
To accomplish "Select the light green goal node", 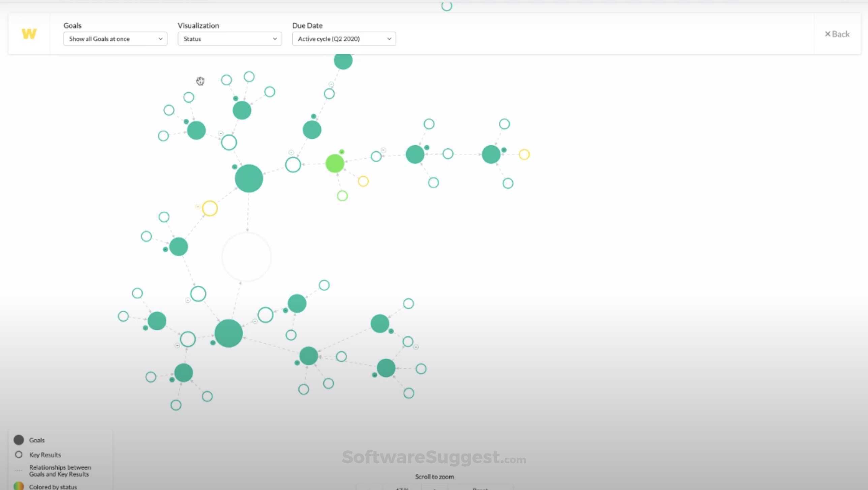I will click(335, 164).
